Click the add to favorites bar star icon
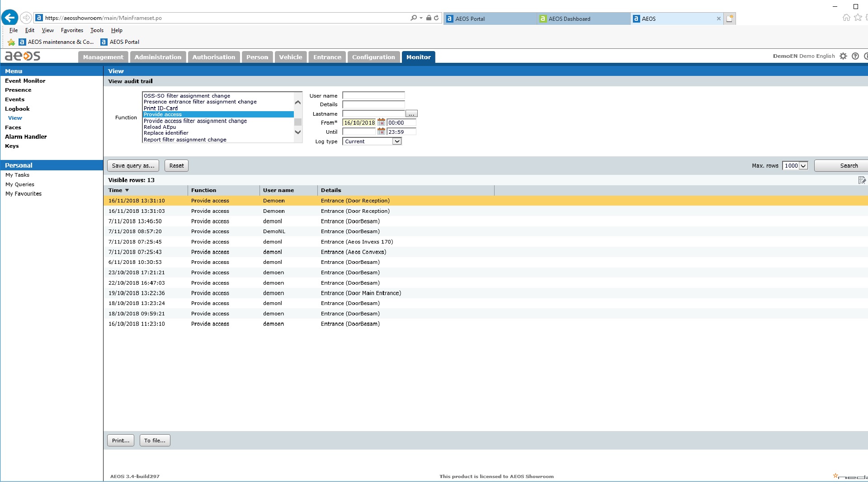868x488 pixels. pyautogui.click(x=11, y=42)
